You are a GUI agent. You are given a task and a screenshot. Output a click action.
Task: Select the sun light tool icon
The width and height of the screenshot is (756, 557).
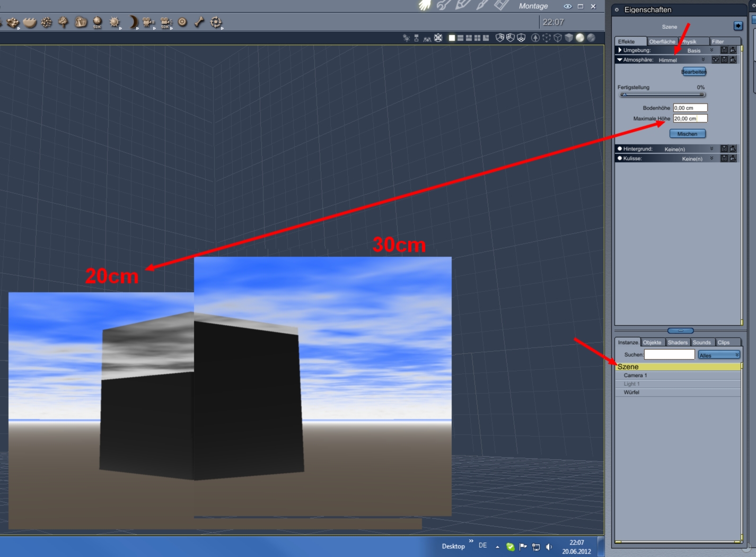tap(114, 22)
